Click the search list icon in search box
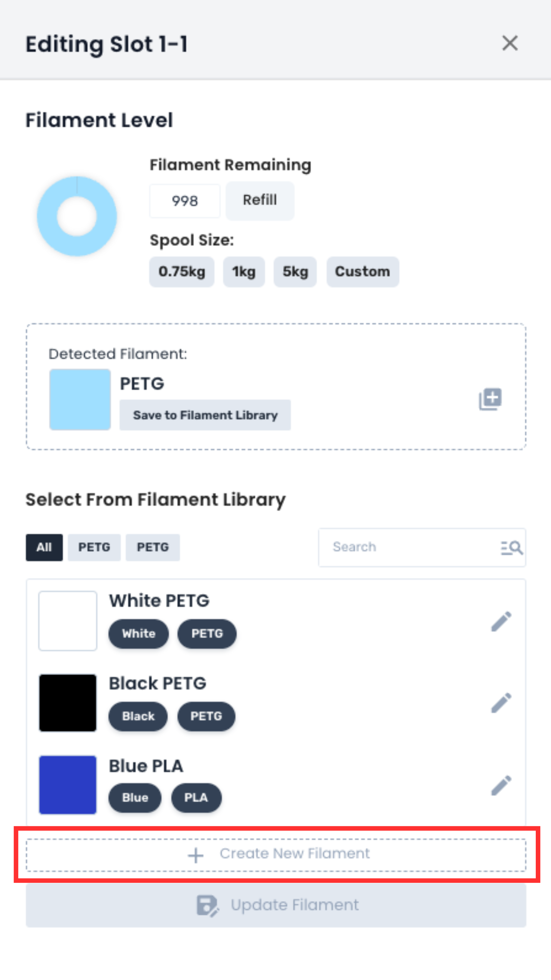Image resolution: width=551 pixels, height=980 pixels. click(512, 548)
